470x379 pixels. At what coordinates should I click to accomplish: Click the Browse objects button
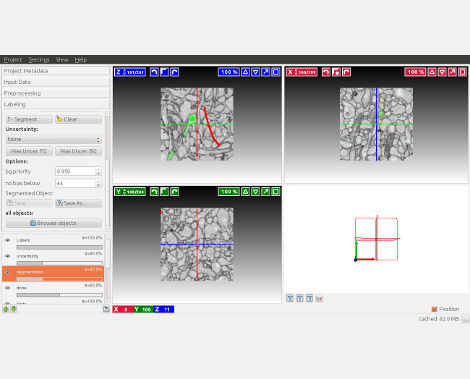(x=54, y=223)
